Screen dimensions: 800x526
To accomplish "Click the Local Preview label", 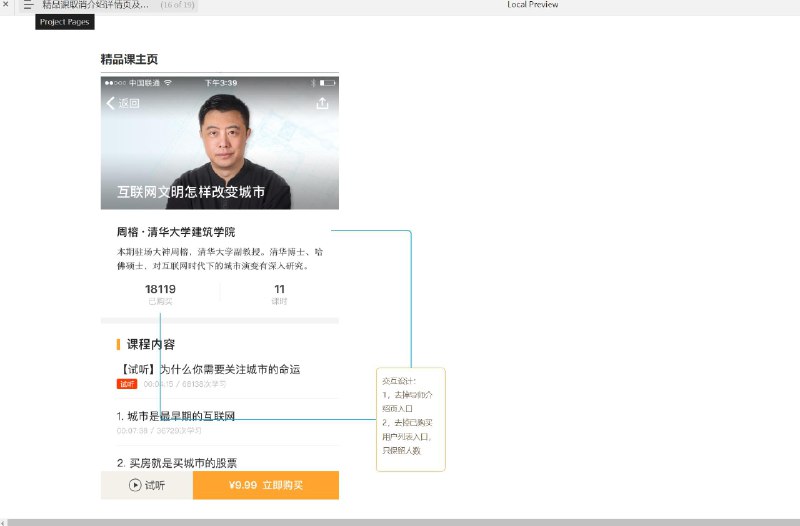I will coord(532,5).
